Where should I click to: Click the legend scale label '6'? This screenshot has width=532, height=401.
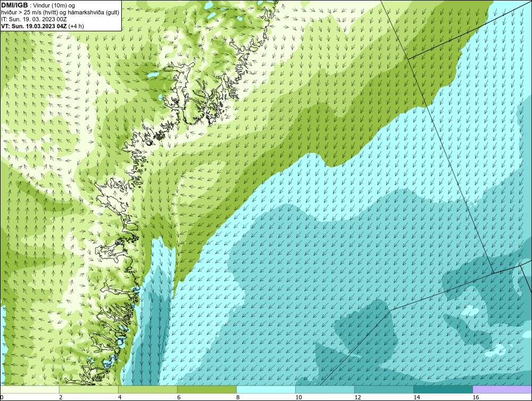[179, 397]
